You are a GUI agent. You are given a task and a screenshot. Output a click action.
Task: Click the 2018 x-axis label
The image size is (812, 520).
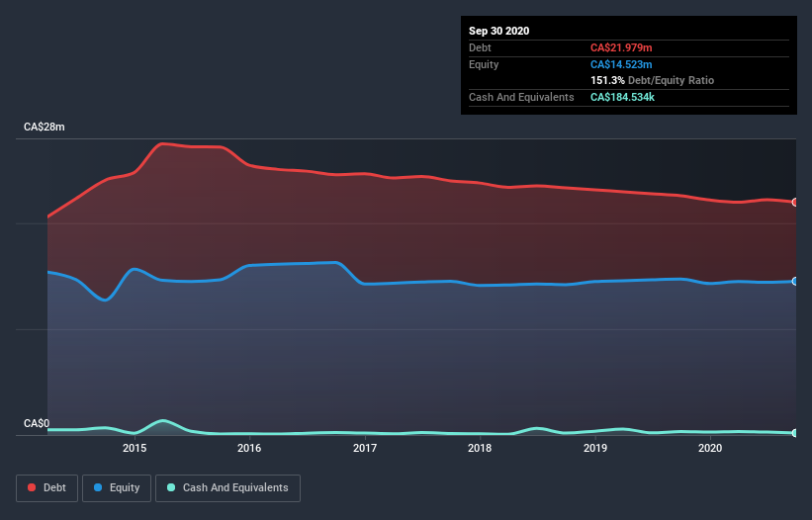(480, 448)
